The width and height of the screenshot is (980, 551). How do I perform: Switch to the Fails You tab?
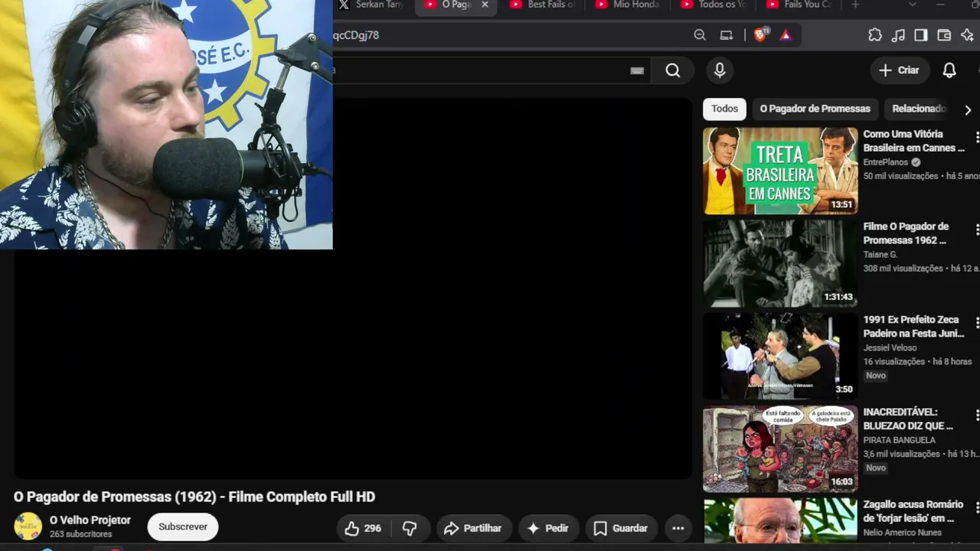pyautogui.click(x=798, y=5)
